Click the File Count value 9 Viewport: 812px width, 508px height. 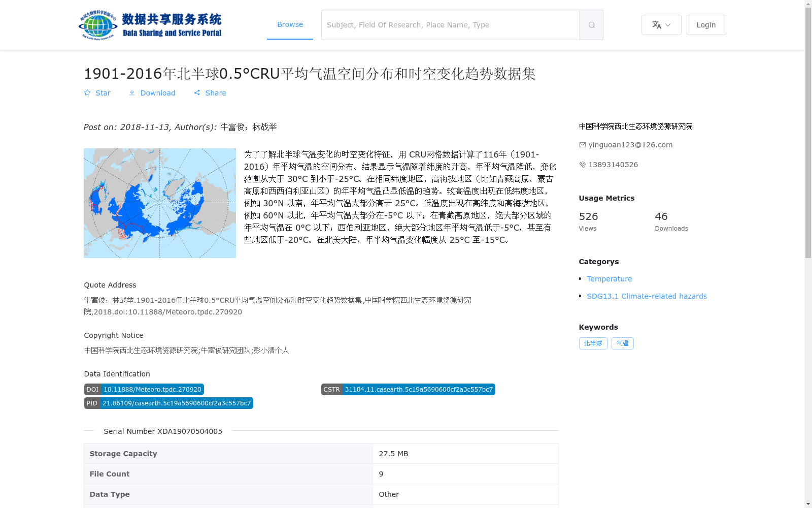click(x=381, y=474)
